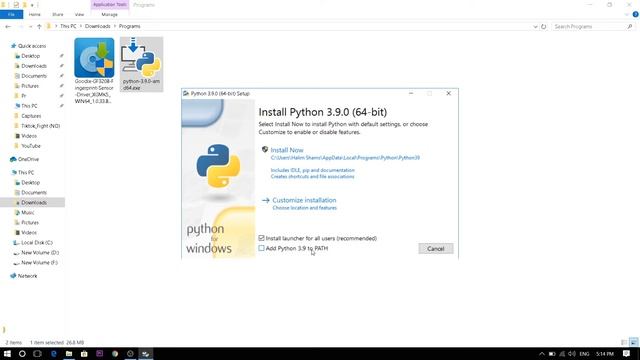Click the Properties quick access toolbar icon

point(16,5)
